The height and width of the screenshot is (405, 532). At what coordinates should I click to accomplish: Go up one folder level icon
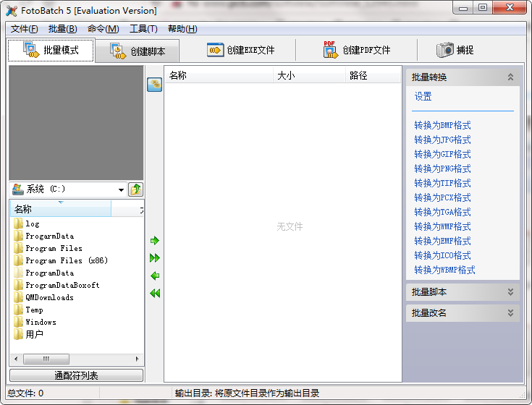(x=136, y=189)
